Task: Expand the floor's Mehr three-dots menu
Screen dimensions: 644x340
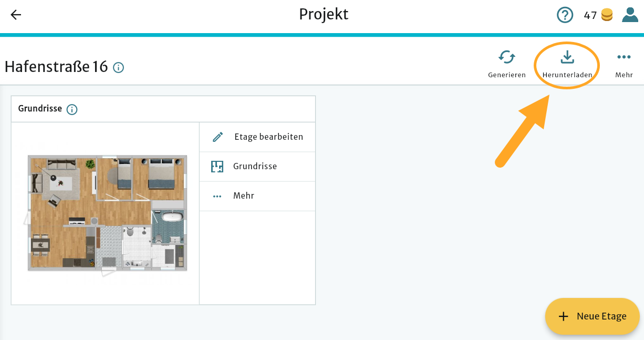Action: point(217,196)
